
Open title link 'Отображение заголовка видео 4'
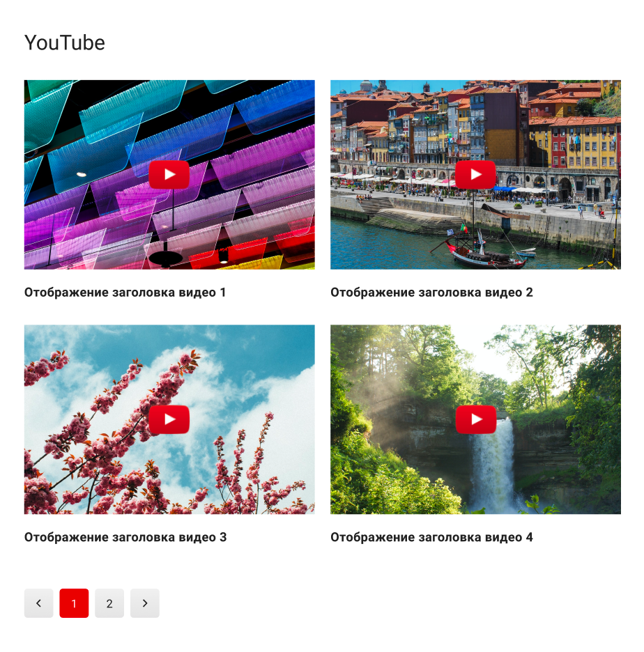click(x=431, y=537)
